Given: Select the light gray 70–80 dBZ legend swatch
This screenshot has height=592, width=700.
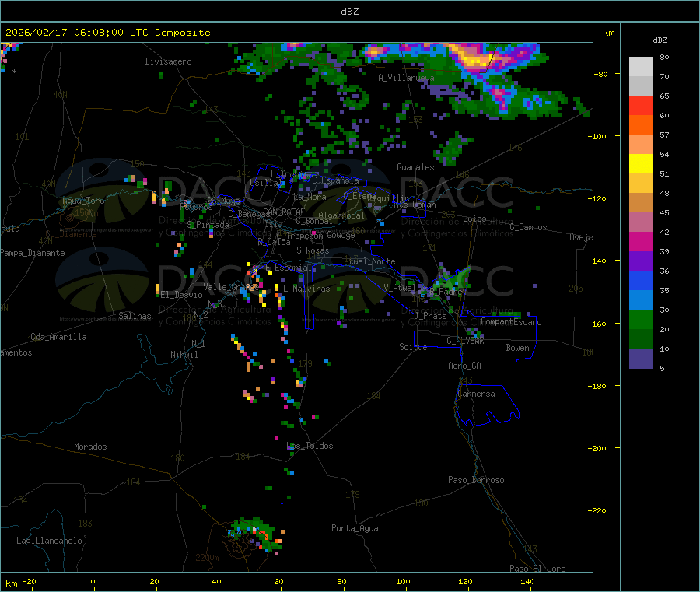Looking at the screenshot, I should (641, 67).
